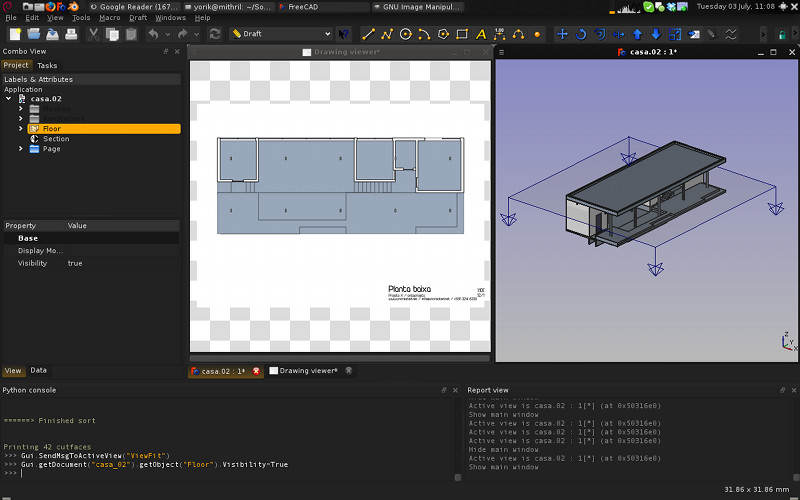Screen dimensions: 800x500
Task: Select the Draft Text tool
Action: coord(481,34)
